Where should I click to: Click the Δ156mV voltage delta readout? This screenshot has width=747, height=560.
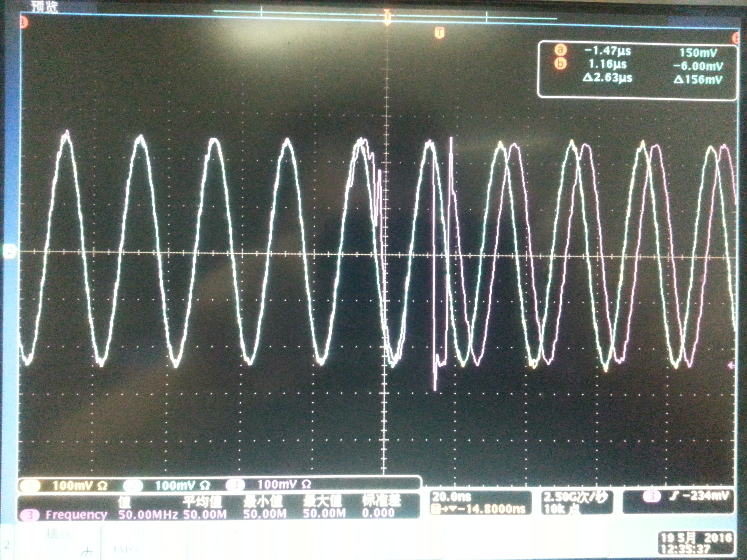pyautogui.click(x=698, y=80)
